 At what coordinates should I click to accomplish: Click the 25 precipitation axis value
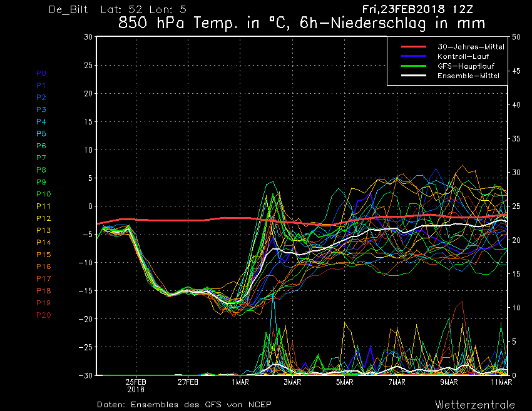pos(516,206)
